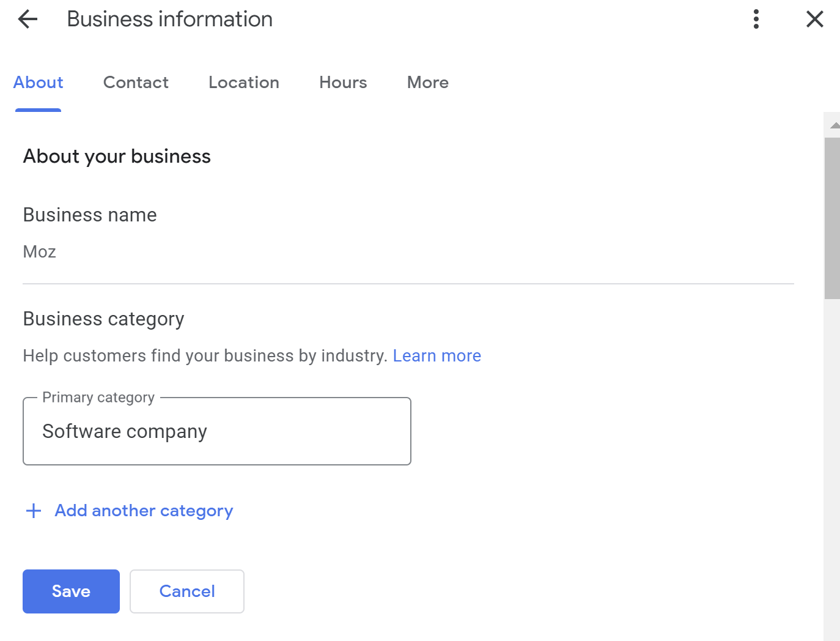Click the Business information title

click(x=169, y=20)
